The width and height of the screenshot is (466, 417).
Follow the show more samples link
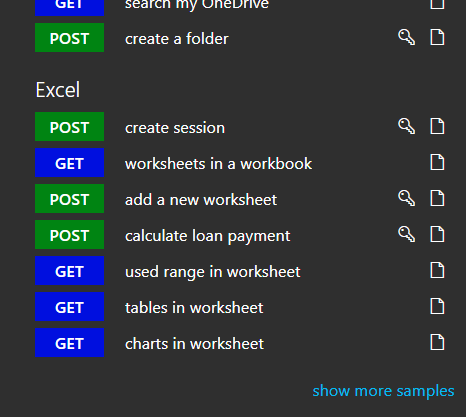(383, 391)
